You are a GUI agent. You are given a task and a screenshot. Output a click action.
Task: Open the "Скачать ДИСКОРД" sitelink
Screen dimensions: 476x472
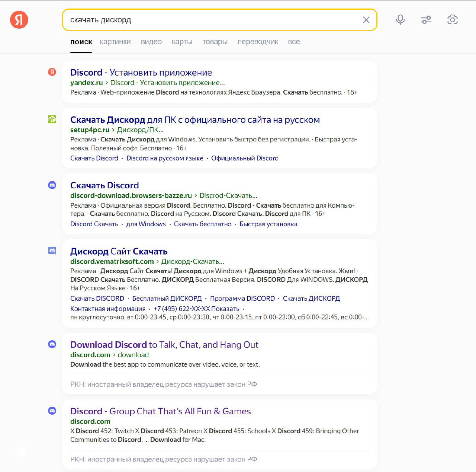coord(311,299)
